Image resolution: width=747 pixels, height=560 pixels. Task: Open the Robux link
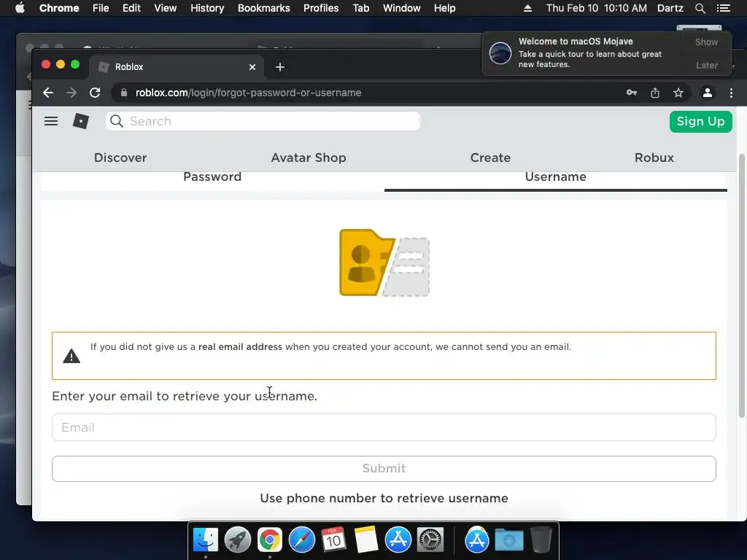click(x=654, y=157)
